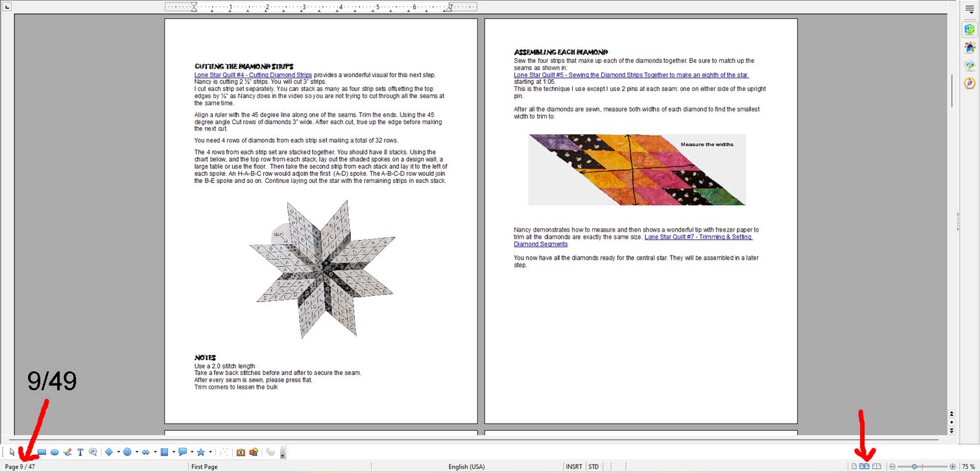Click the vertical scrollbar thumb
The height and width of the screenshot is (473, 980).
pyautogui.click(x=951, y=91)
